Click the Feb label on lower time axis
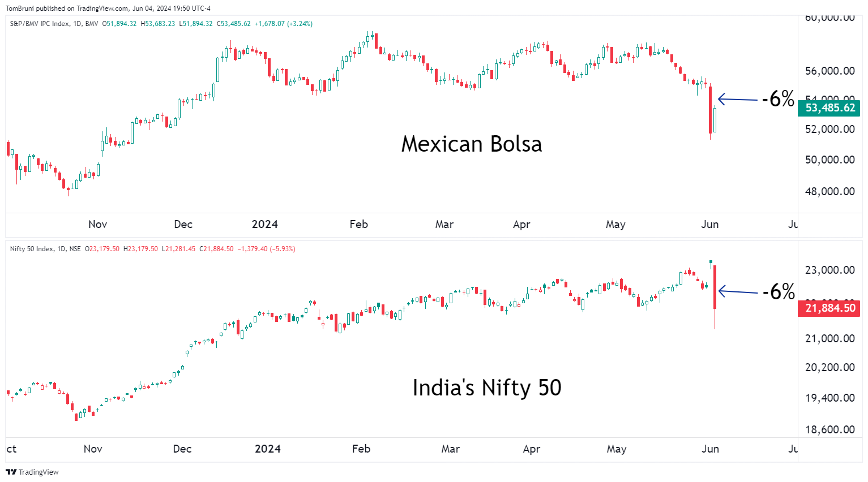Screen dimensions: 868x482 click(x=361, y=449)
